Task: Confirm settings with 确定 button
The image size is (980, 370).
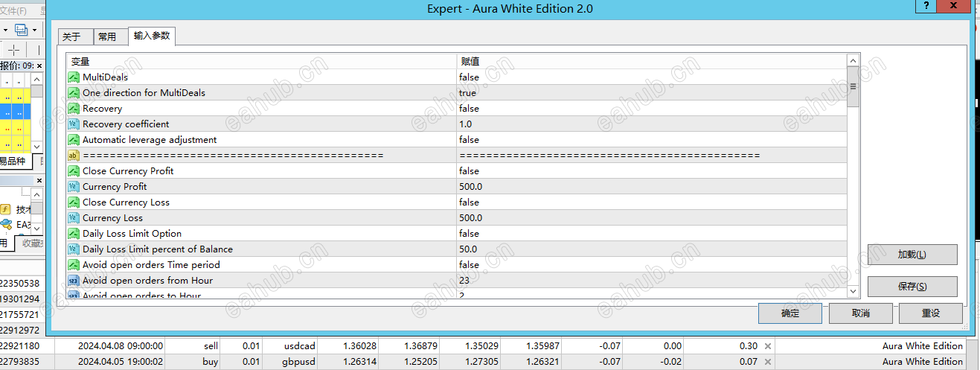Action: [x=790, y=313]
